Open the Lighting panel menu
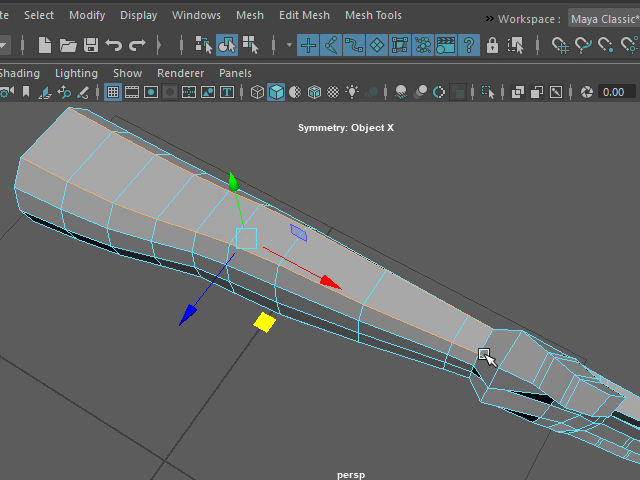This screenshot has height=480, width=640. tap(76, 73)
